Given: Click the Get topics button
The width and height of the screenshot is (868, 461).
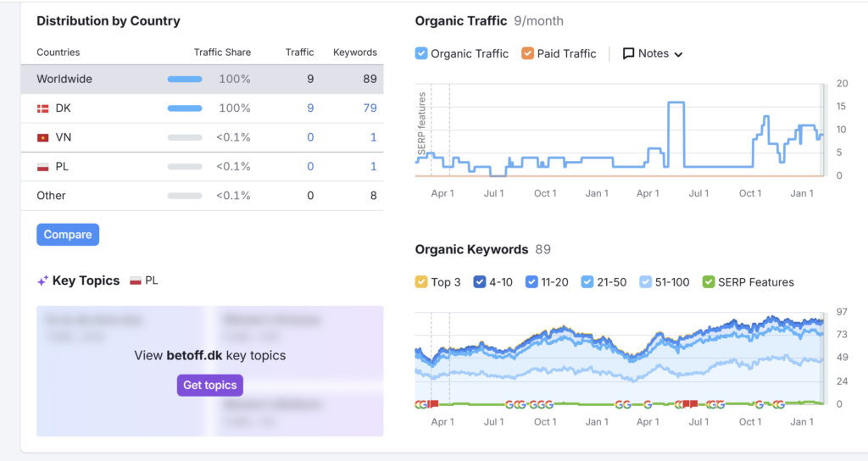Looking at the screenshot, I should 210,386.
